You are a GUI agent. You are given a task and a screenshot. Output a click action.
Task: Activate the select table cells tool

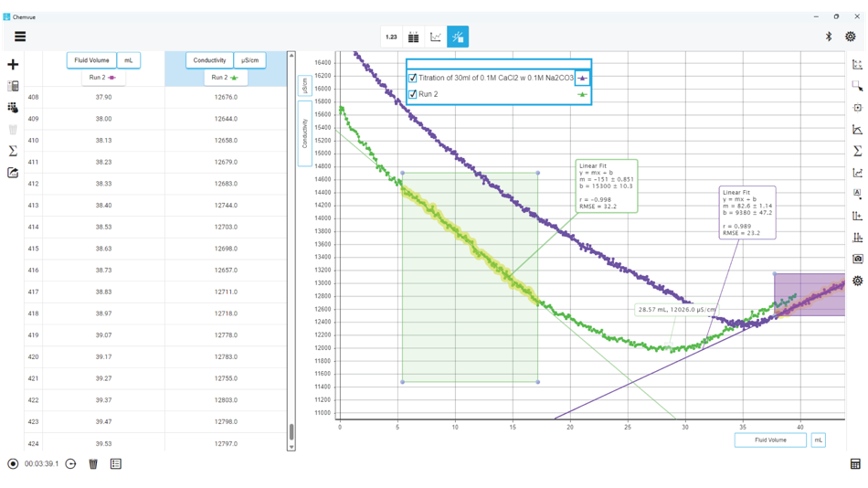pos(13,108)
